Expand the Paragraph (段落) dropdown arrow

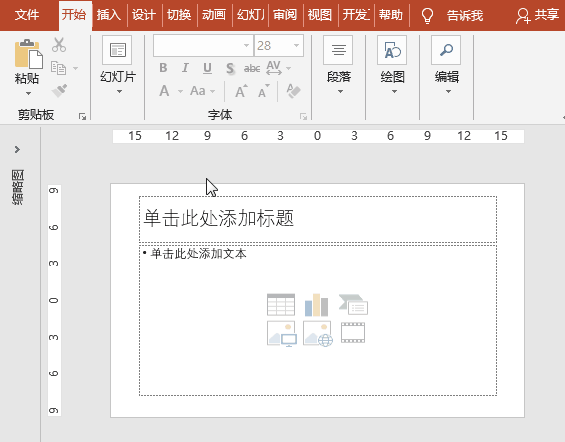[x=340, y=92]
